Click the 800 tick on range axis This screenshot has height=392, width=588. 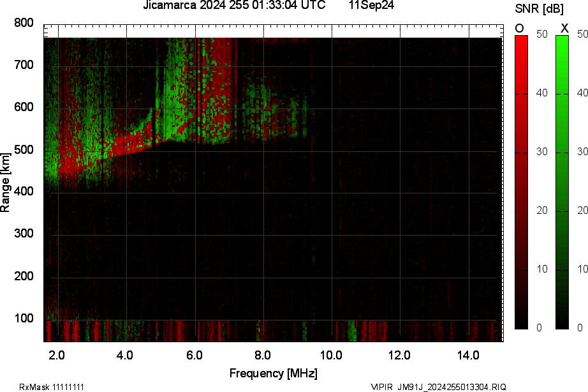24,23
